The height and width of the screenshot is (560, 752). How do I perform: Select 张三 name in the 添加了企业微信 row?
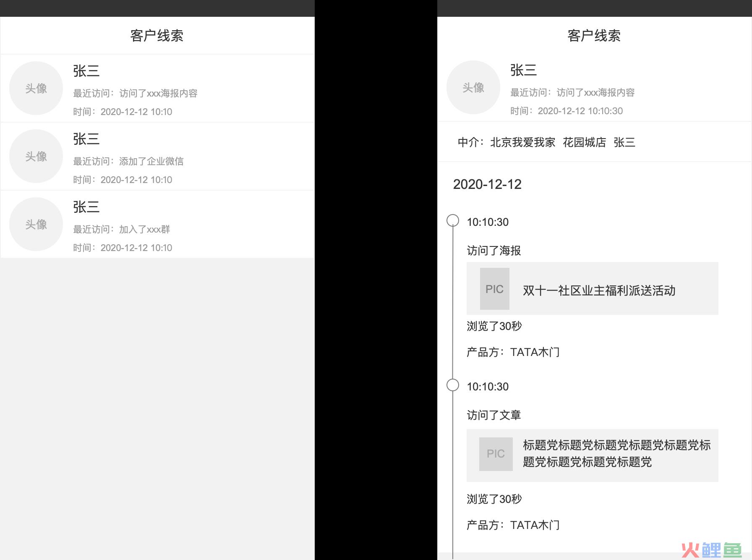coord(86,139)
